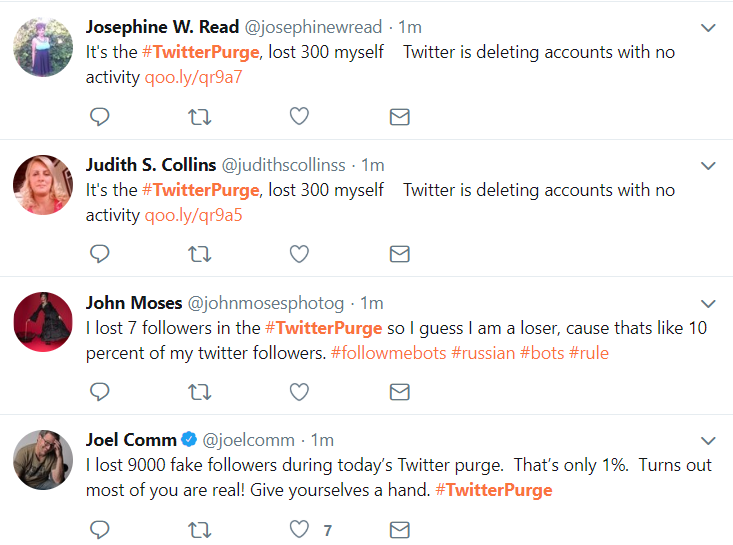Viewport: 733px width, 545px height.
Task: Send Judith S. Collins's tweet by direct message
Action: click(399, 255)
